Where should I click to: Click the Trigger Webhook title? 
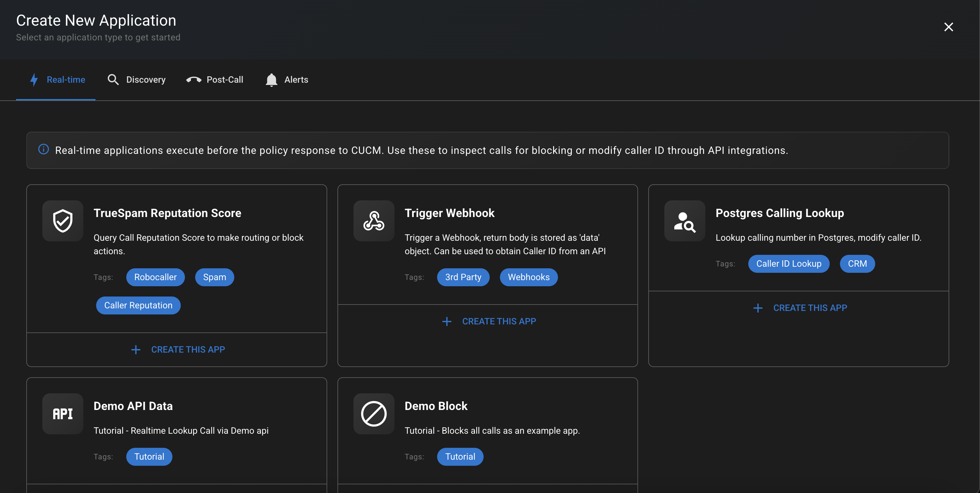(450, 213)
